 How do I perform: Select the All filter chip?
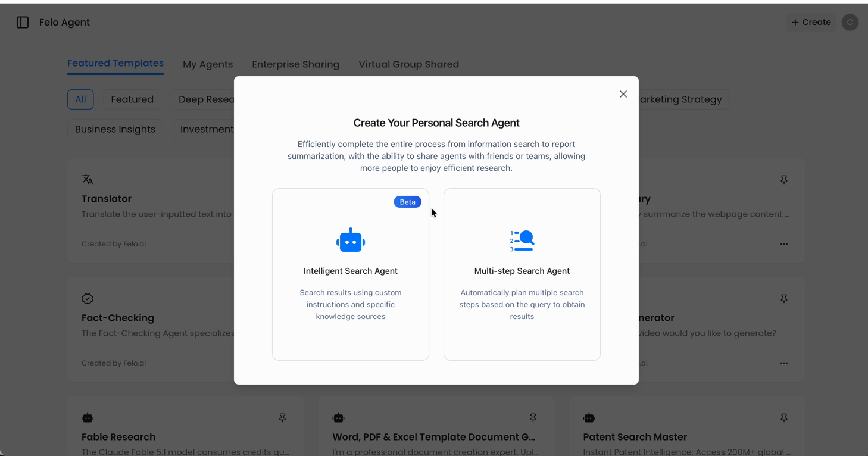click(80, 99)
